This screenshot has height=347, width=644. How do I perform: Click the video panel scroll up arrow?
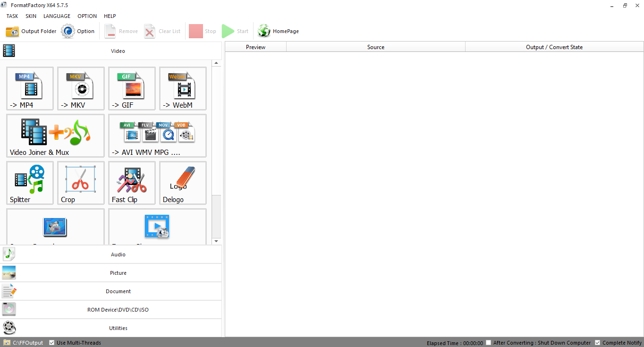(216, 63)
